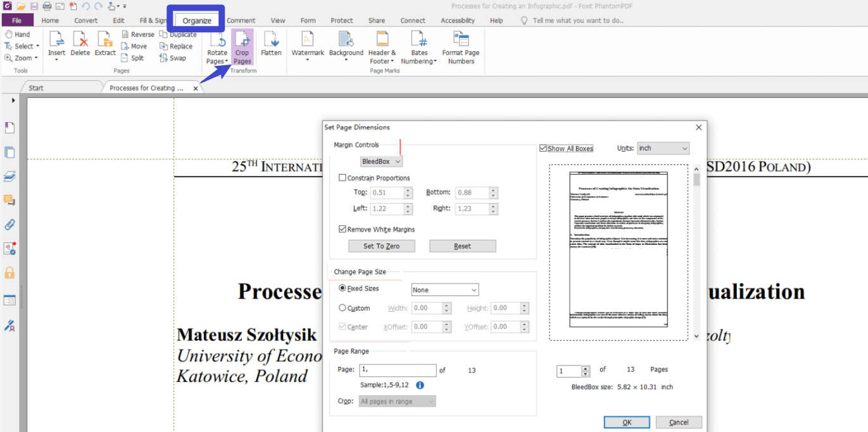Viewport: 868px width, 432px height.
Task: Open the Watermark tool
Action: [308, 46]
